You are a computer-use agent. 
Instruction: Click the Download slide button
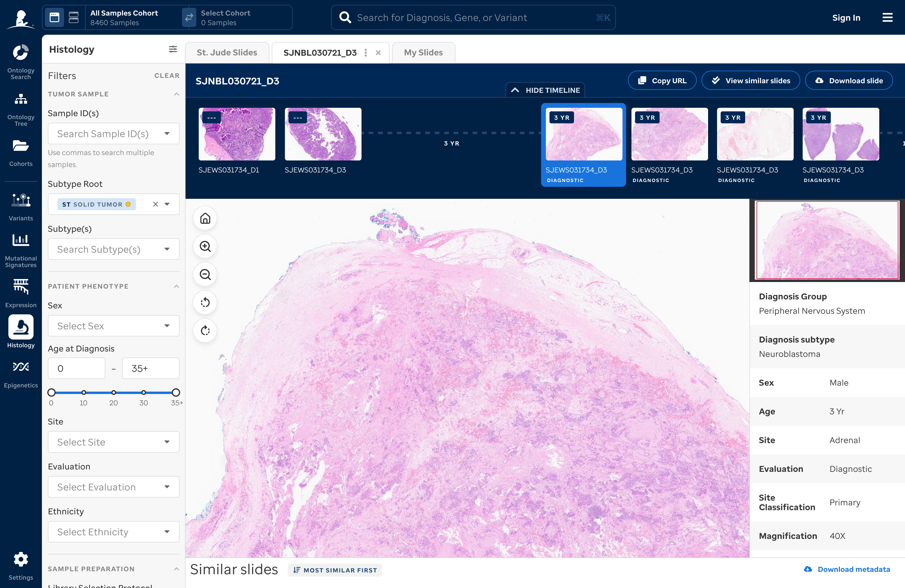[x=849, y=80]
